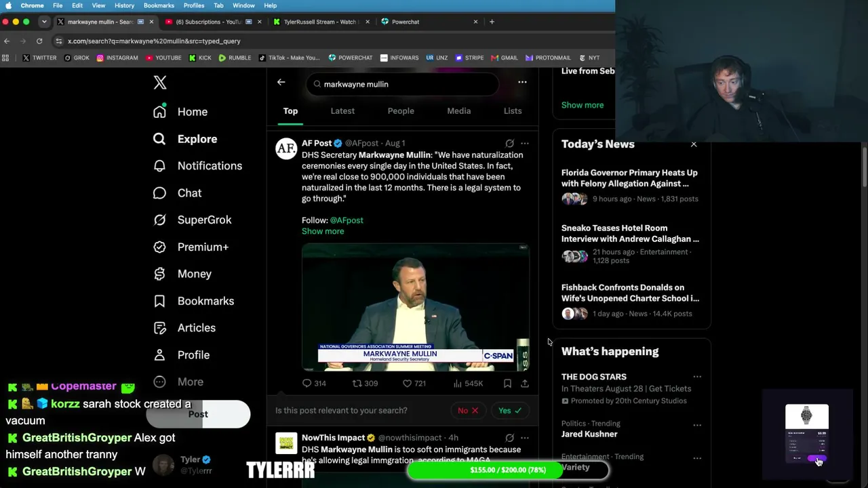Screen dimensions: 868x488
Task: Share the AF Post tweet
Action: click(524, 384)
